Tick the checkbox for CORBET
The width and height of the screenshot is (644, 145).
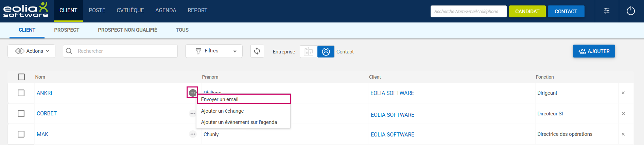pos(21,113)
